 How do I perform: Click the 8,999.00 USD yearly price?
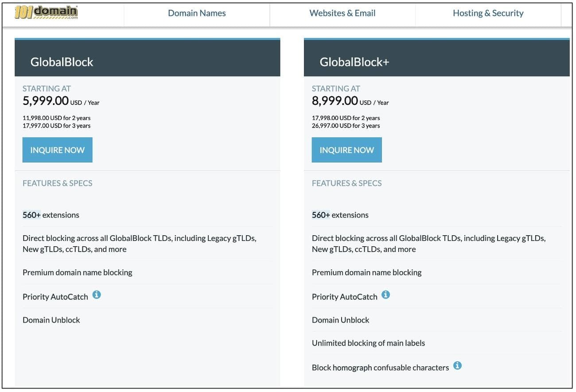(x=335, y=101)
